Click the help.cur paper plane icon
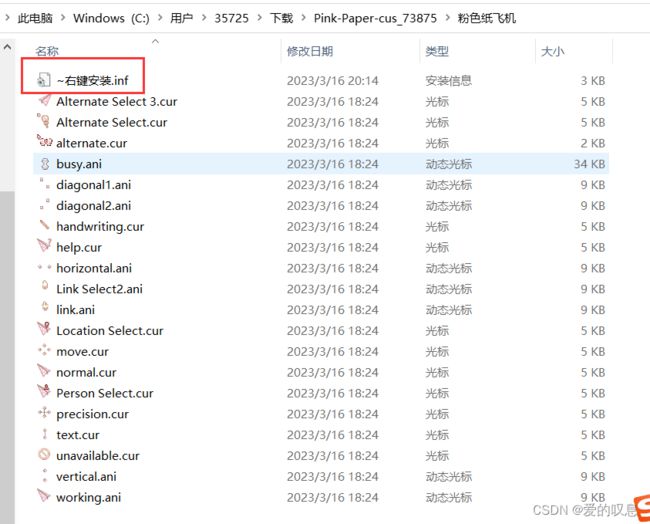 pos(44,246)
